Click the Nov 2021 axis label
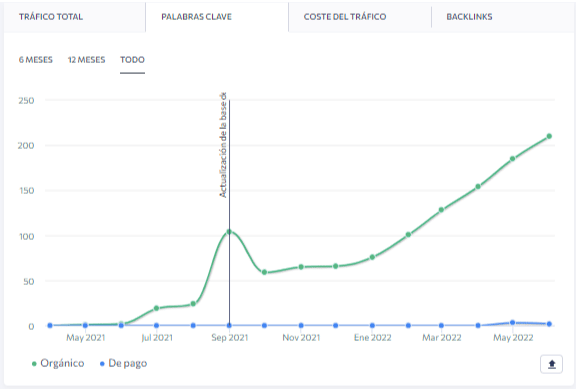Screen dimensions: 576x389 coord(301,338)
